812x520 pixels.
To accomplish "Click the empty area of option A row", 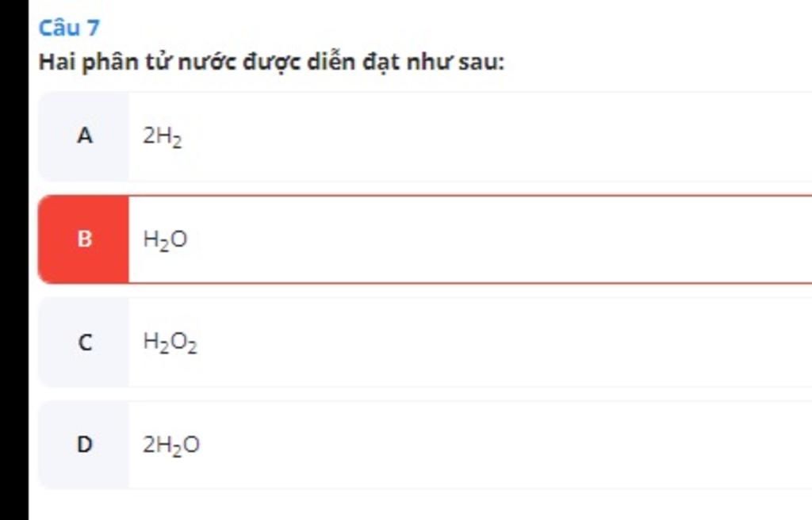I will click(x=497, y=136).
